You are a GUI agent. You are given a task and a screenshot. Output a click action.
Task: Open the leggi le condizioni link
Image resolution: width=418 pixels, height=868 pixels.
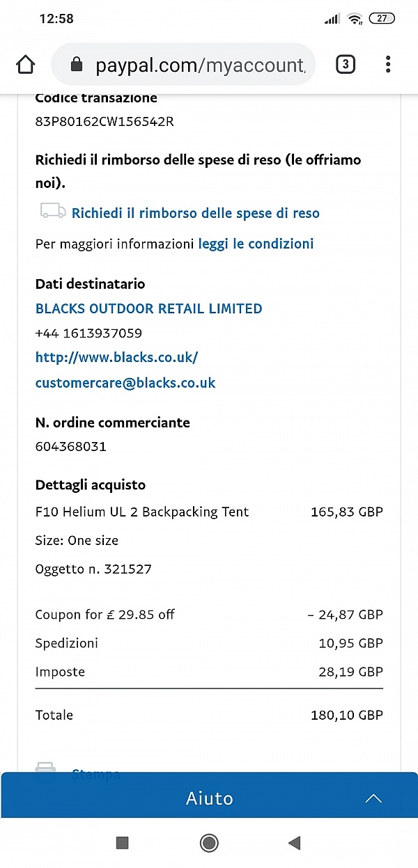click(x=256, y=244)
